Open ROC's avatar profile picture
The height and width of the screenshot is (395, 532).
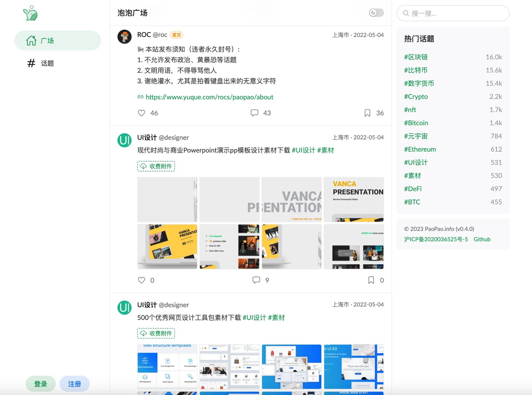tap(124, 37)
